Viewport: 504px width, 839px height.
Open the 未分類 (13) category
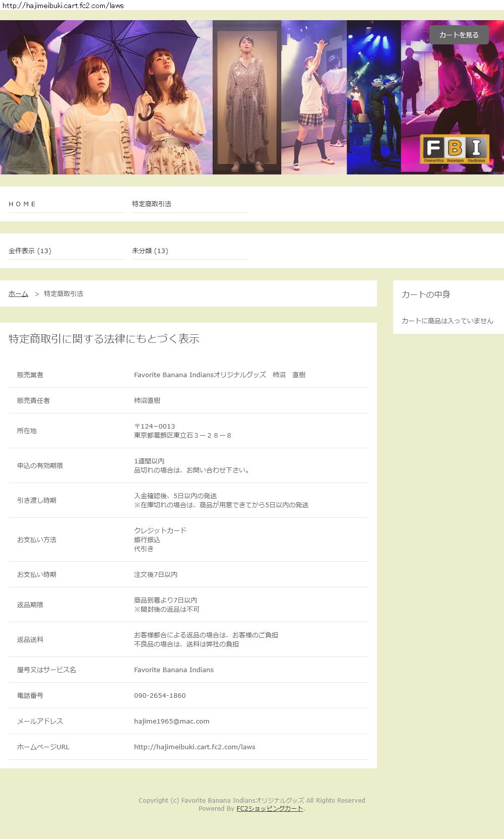[x=150, y=251]
